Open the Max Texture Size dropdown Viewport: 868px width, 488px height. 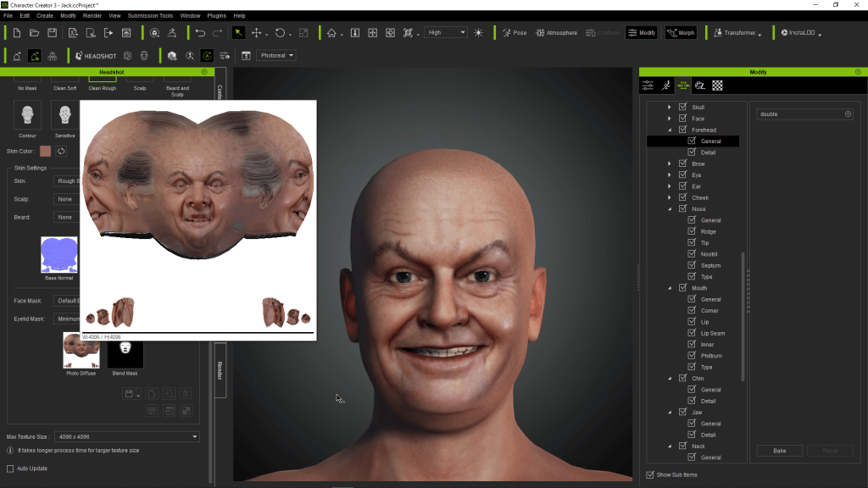point(126,437)
